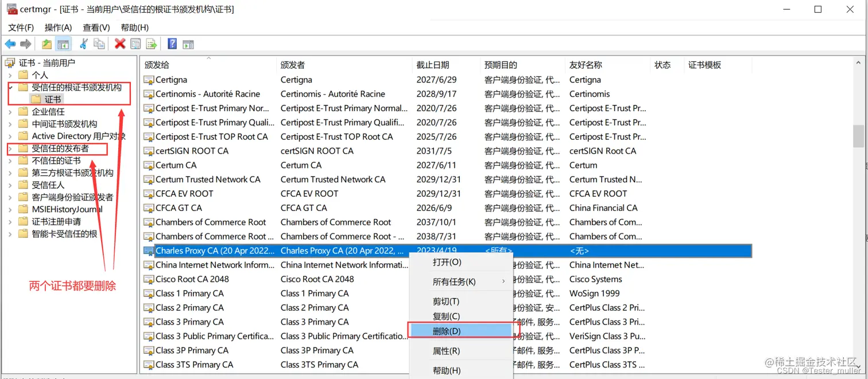Toggle the show/hide console tree icon
This screenshot has width=868, height=379.
coord(63,44)
